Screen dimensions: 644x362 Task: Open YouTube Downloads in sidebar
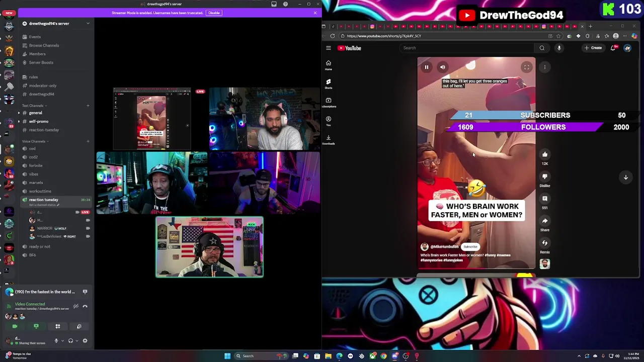click(329, 140)
